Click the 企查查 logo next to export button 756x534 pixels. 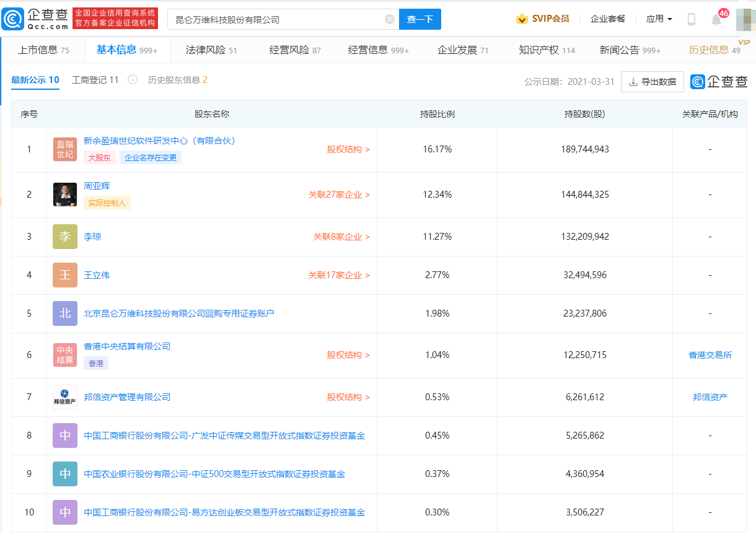(719, 82)
